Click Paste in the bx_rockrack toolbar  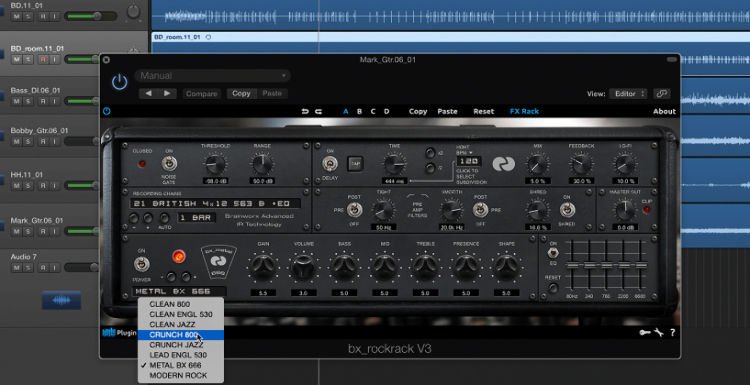447,111
